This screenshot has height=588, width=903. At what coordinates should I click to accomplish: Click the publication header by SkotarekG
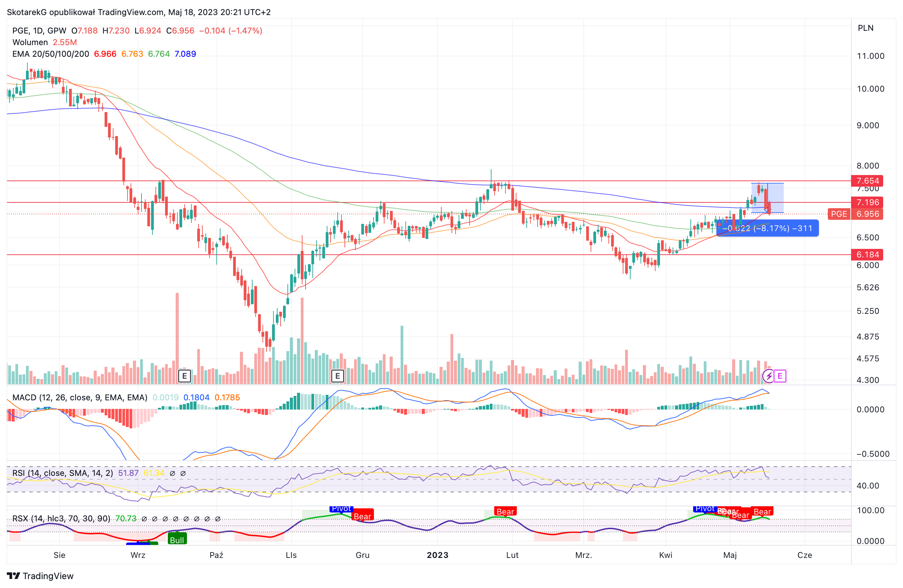click(139, 12)
